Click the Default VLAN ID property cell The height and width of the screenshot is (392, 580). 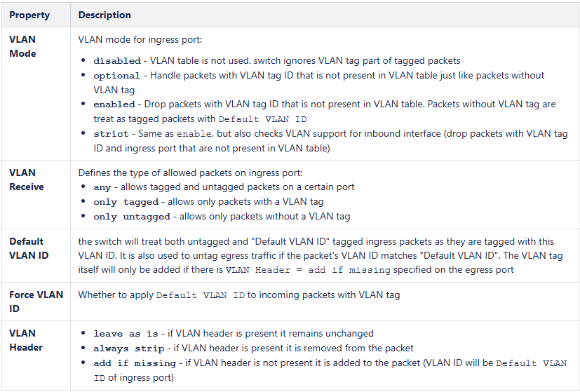pyautogui.click(x=29, y=248)
